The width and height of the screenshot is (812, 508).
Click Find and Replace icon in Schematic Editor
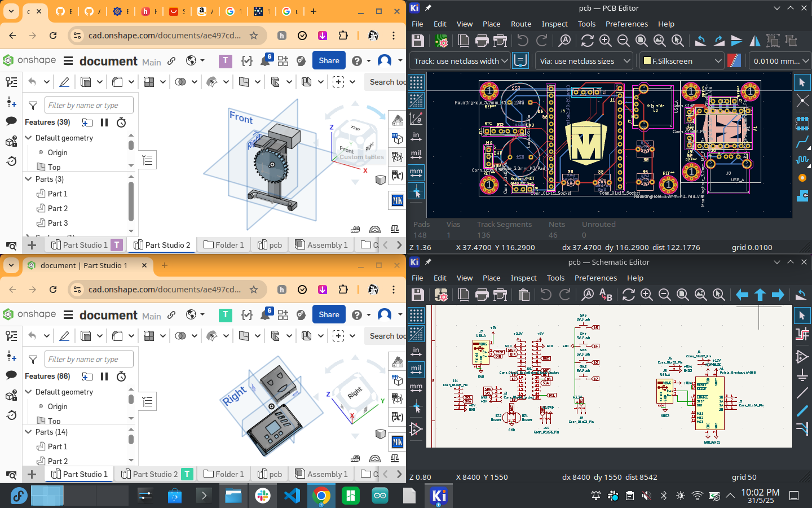[606, 295]
